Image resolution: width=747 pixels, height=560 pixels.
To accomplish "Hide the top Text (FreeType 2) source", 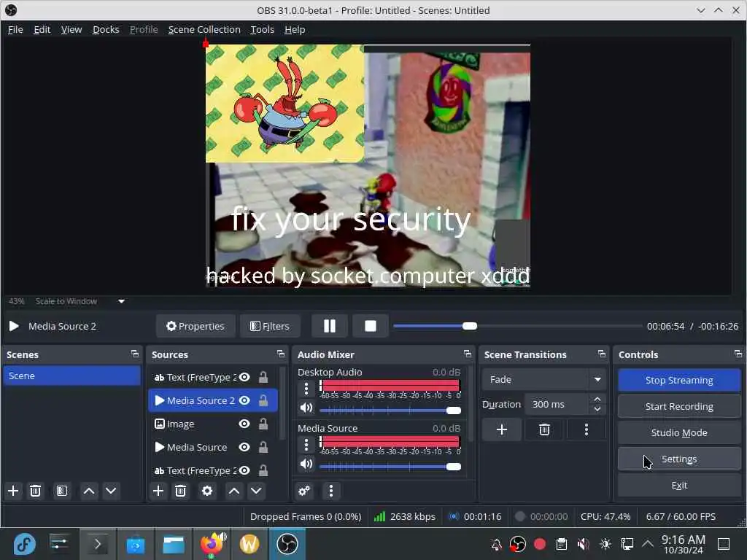I will (x=244, y=377).
